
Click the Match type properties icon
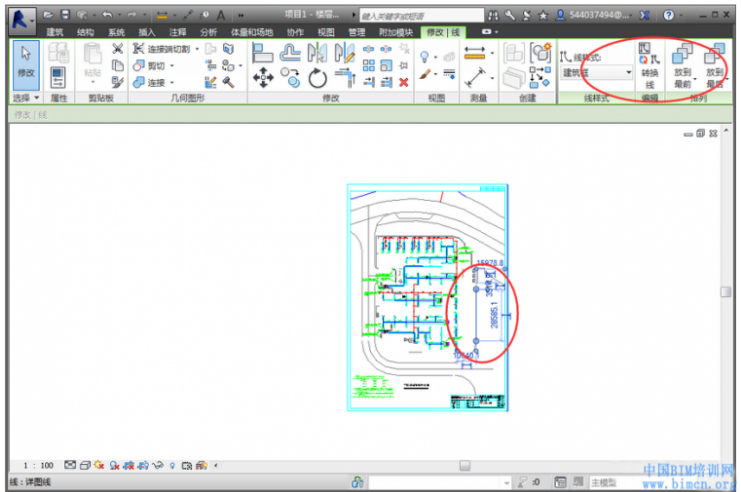point(118,82)
